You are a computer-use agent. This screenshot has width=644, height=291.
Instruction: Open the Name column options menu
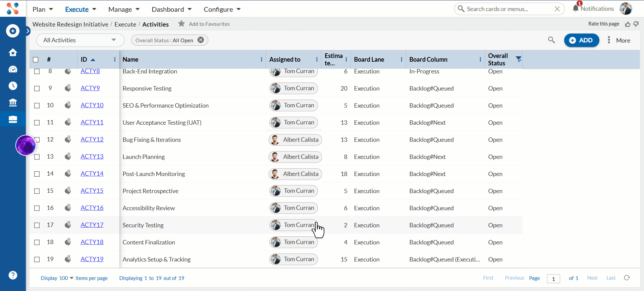click(x=262, y=59)
